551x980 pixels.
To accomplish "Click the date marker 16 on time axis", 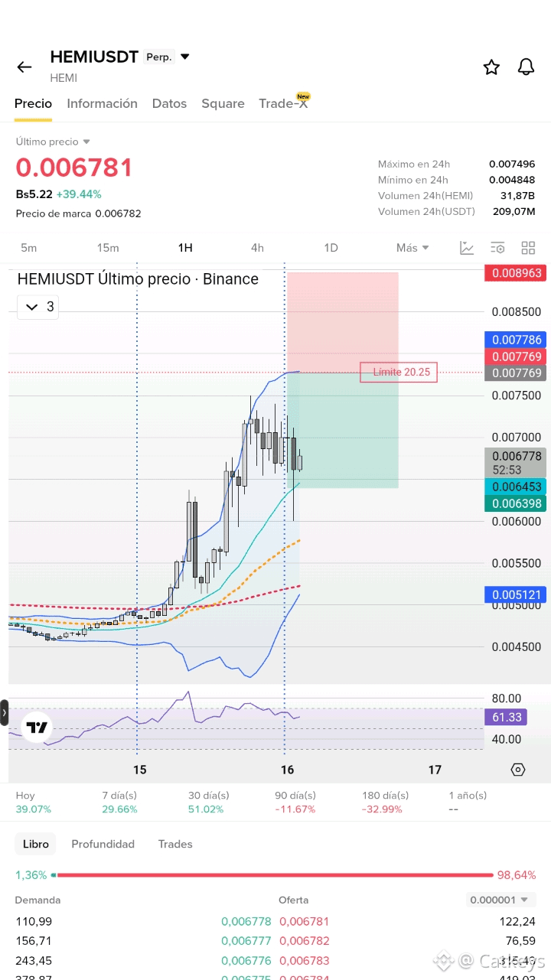I will coord(287,770).
